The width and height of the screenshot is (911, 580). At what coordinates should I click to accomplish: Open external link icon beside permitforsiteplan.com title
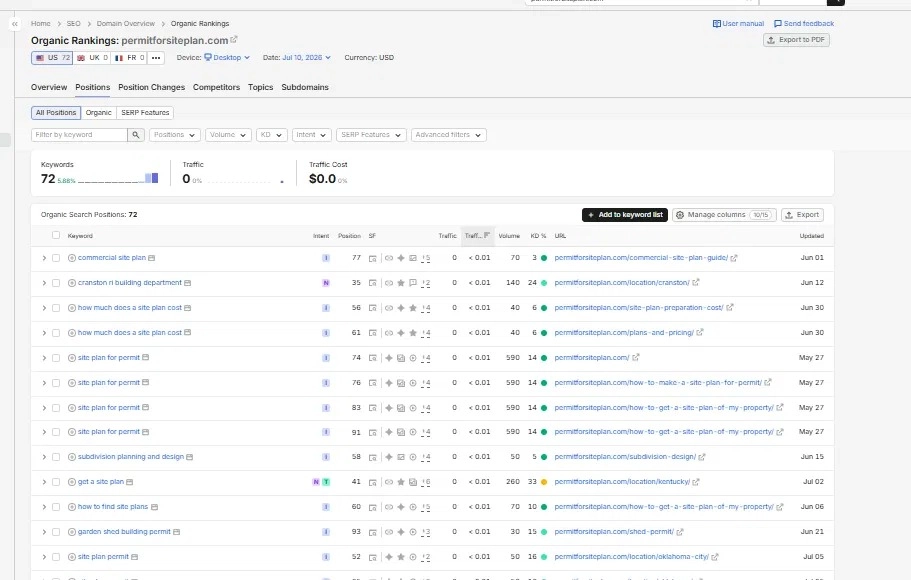pyautogui.click(x=234, y=40)
